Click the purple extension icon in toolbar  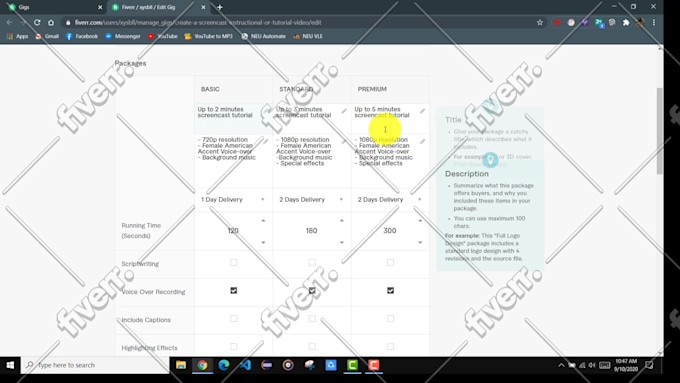[585, 23]
